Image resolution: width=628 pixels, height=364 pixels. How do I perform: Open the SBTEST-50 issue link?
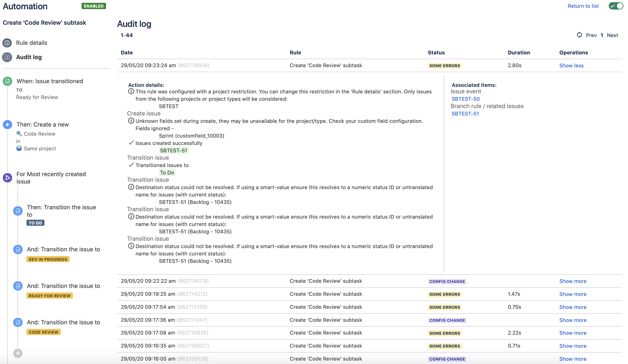tap(465, 99)
